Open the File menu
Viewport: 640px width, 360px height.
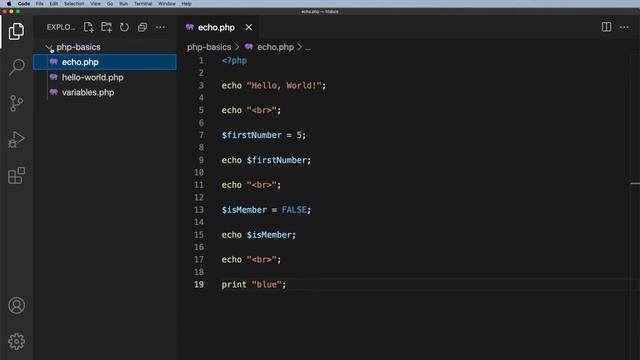[x=40, y=4]
